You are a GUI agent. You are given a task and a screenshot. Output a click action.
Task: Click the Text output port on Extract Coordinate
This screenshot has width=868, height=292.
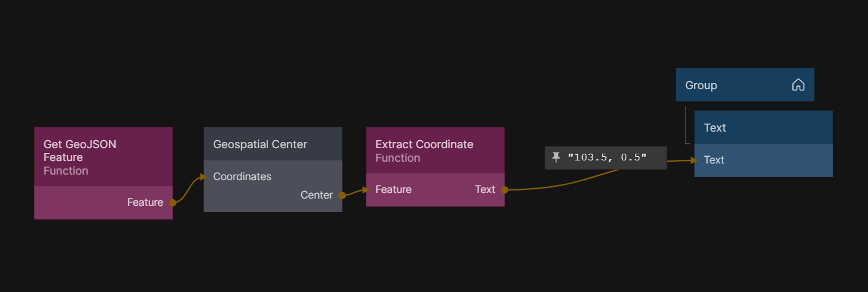point(504,190)
